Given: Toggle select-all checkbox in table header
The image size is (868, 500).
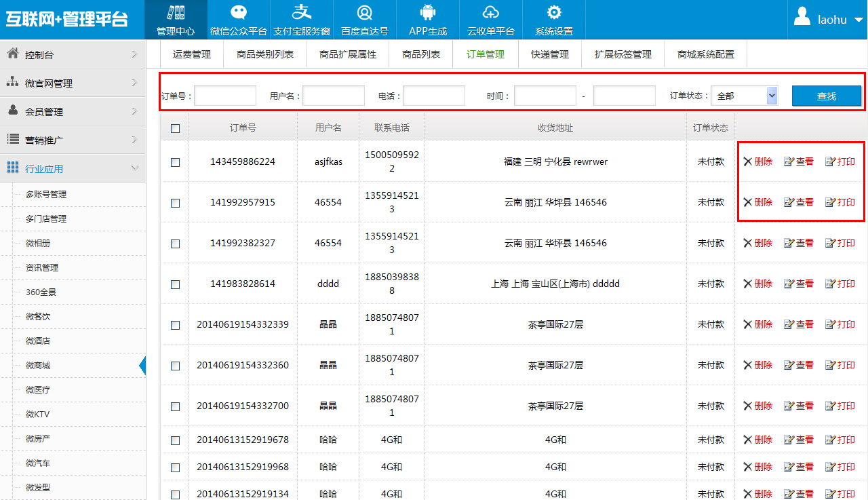Looking at the screenshot, I should point(176,128).
